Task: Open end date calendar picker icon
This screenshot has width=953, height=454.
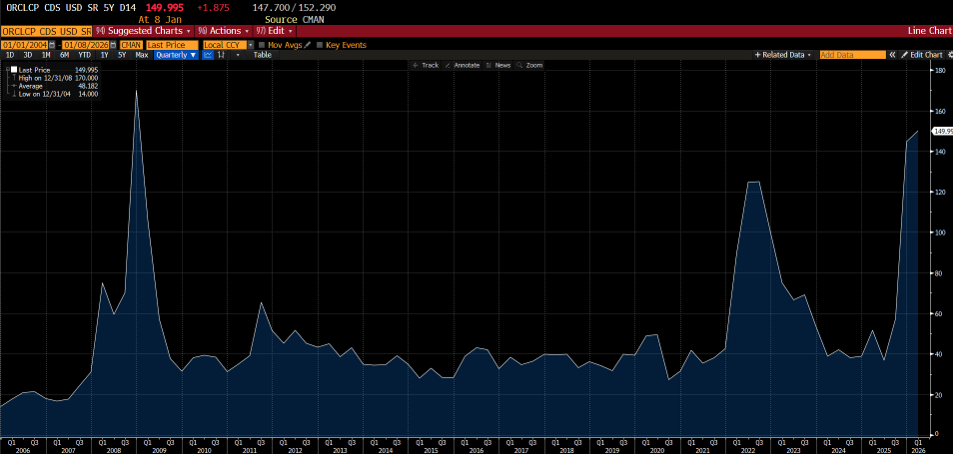Action: 113,45
